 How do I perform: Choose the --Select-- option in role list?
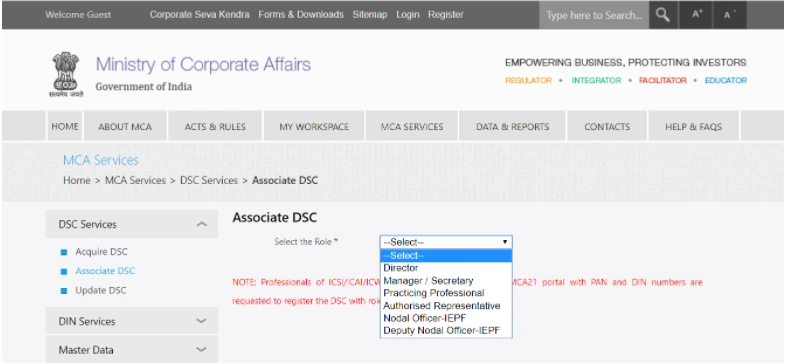point(446,256)
